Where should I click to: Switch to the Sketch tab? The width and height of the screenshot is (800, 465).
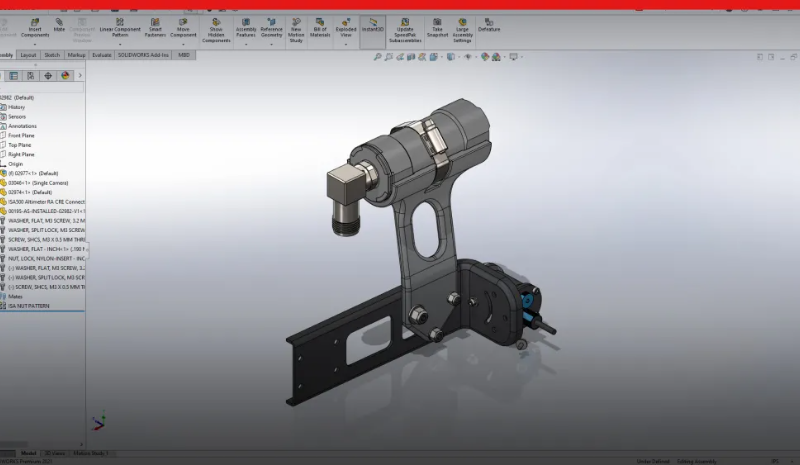52,56
